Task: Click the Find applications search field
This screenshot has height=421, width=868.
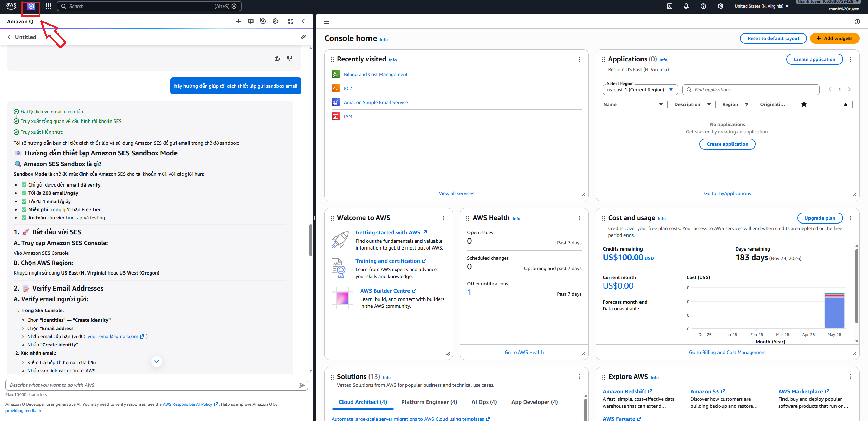Action: click(x=751, y=90)
